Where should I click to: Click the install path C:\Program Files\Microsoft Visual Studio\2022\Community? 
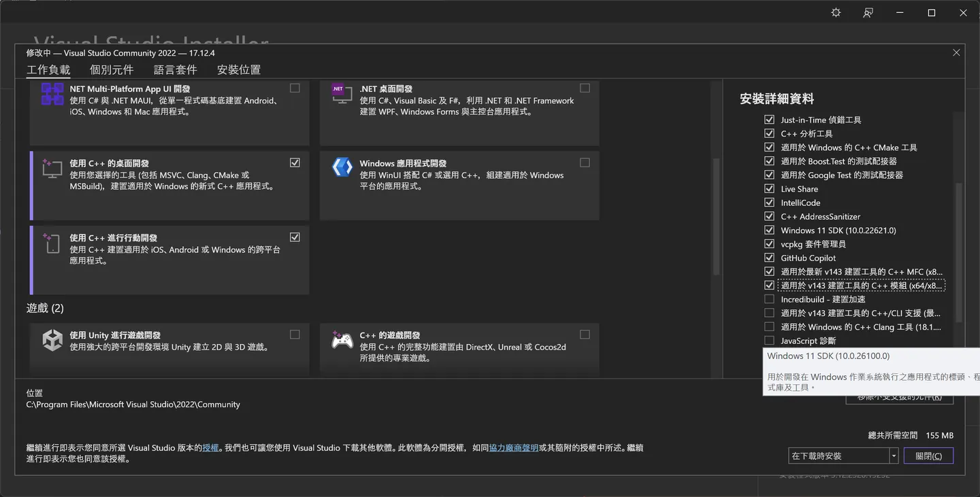click(133, 405)
